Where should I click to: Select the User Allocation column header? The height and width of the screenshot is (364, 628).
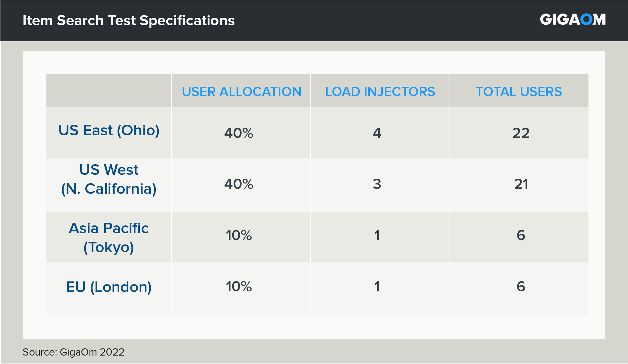click(241, 92)
